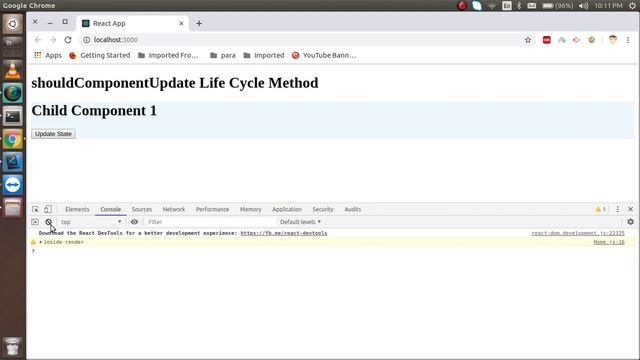This screenshot has width=640, height=360.
Task: Go back in browser history
Action: click(x=38, y=40)
